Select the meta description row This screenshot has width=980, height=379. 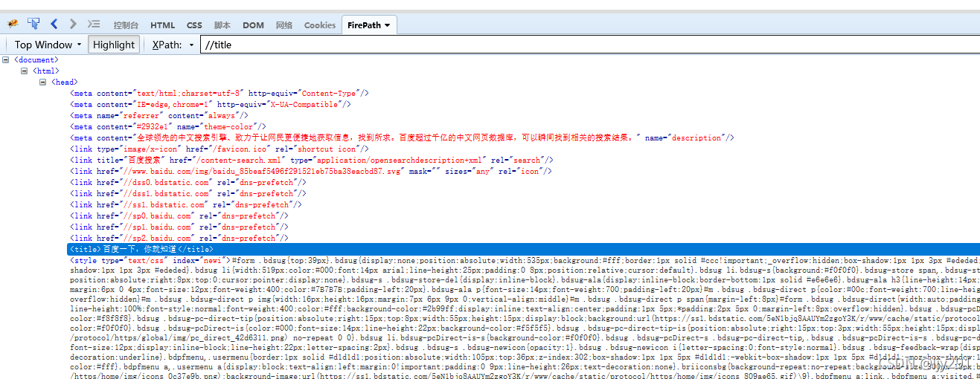point(402,137)
